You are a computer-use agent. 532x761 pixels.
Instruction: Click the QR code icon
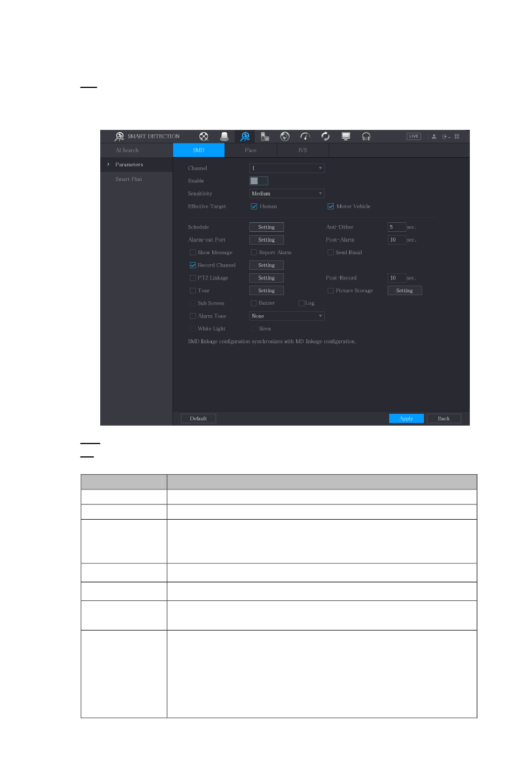tap(457, 137)
